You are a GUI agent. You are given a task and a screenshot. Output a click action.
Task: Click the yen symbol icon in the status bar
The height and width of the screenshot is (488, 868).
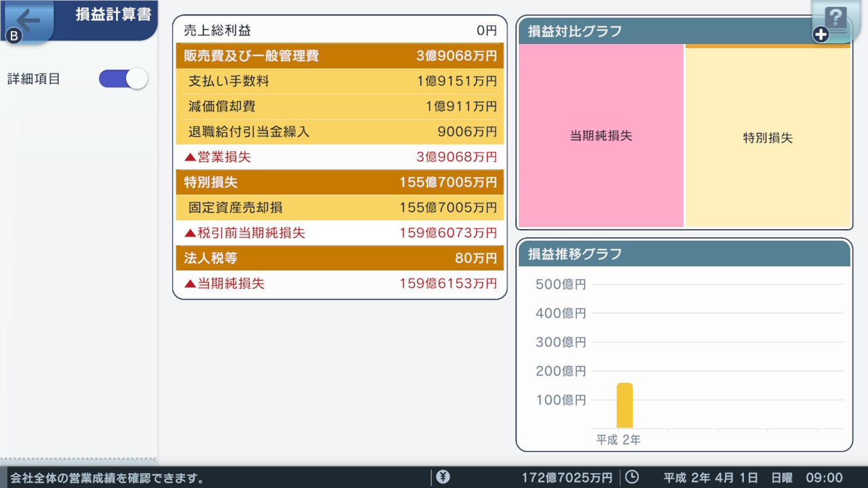[x=443, y=476]
